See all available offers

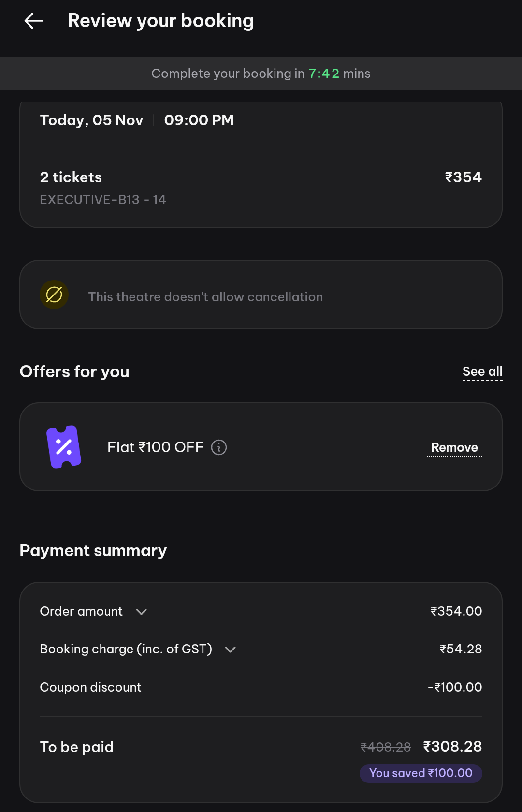point(482,372)
